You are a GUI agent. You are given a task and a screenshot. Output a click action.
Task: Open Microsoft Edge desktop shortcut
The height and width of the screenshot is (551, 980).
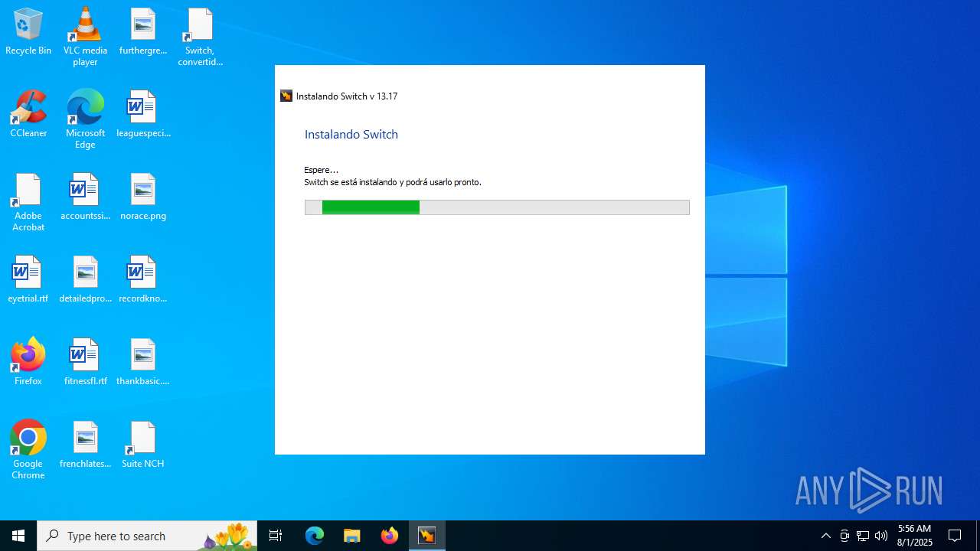[85, 119]
